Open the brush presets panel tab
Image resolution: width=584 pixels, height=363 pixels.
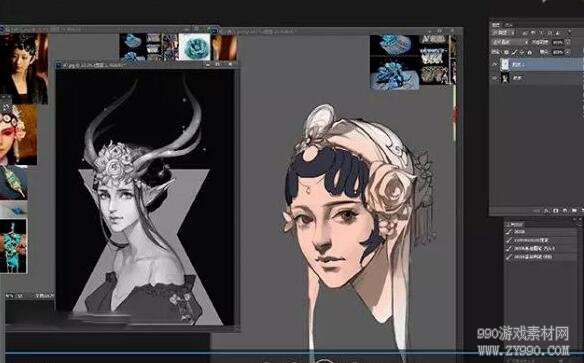click(x=515, y=224)
